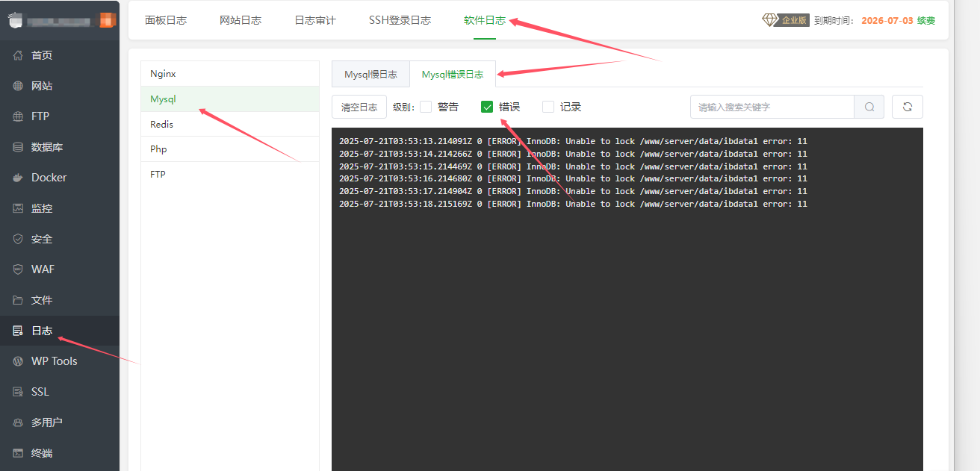980x471 pixels.
Task: Select Php in the software list
Action: 230,149
